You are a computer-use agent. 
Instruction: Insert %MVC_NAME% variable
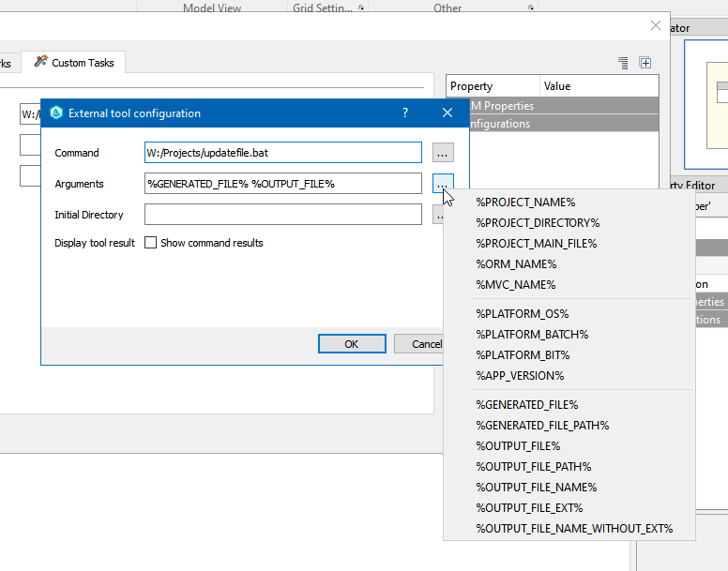point(569,285)
